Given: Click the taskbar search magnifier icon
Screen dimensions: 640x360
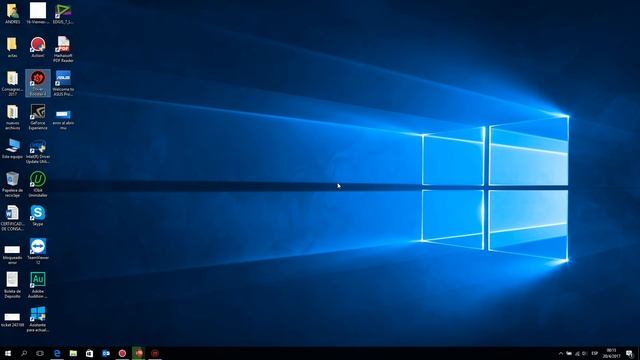Looking at the screenshot, I should (24, 353).
